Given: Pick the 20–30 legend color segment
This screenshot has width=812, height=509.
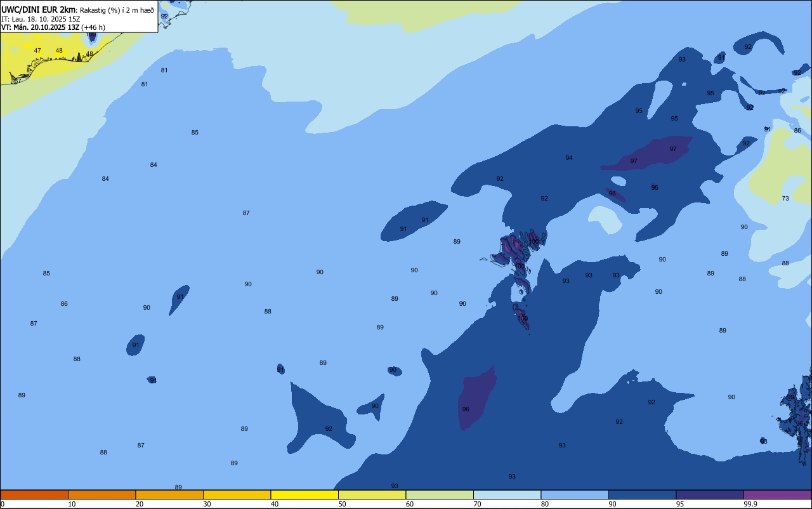Looking at the screenshot, I should tap(169, 494).
